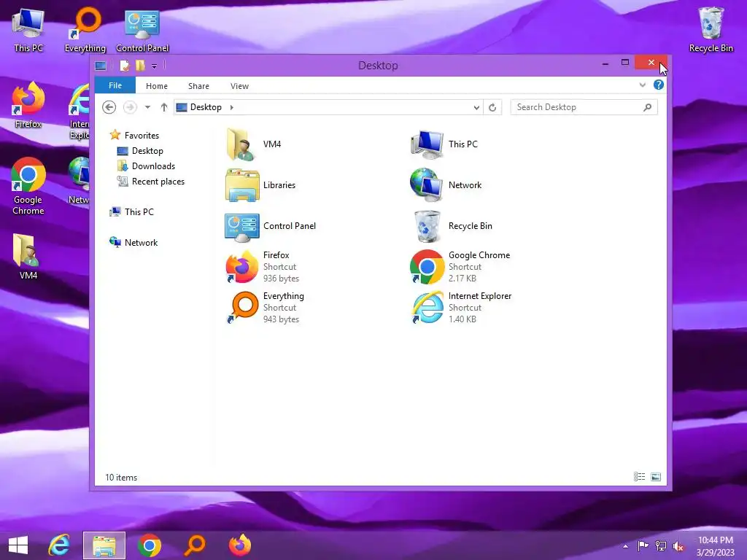
Task: Select Network item in Explorer file list
Action: [446, 185]
